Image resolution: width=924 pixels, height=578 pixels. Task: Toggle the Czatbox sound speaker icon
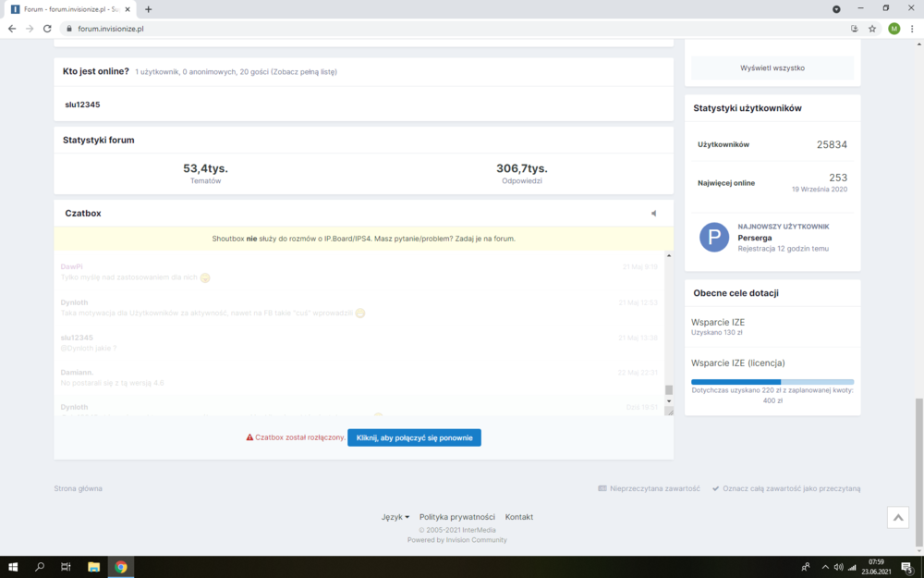coord(653,214)
